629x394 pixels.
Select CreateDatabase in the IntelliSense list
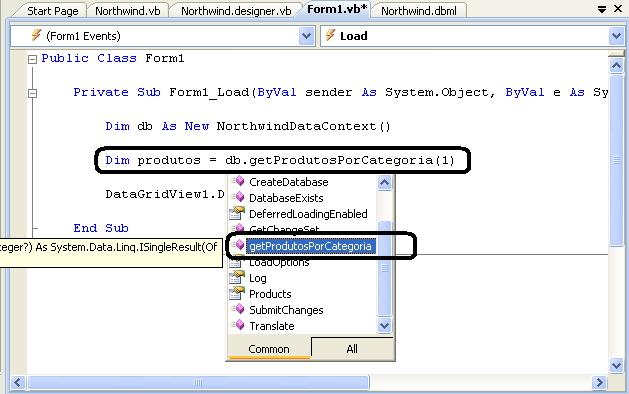(288, 182)
